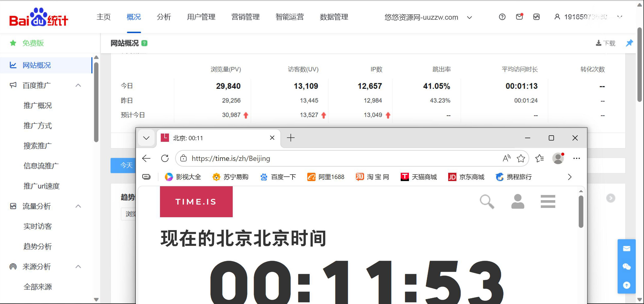Screen dimensions: 644x304
Task: Expand the browser tab list chevron
Action: (x=146, y=138)
